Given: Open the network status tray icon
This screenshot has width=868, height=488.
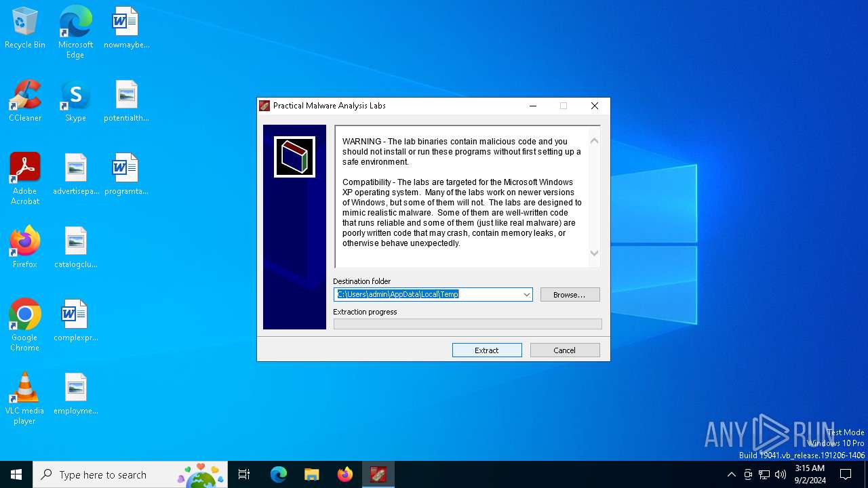Looking at the screenshot, I should coord(764,474).
